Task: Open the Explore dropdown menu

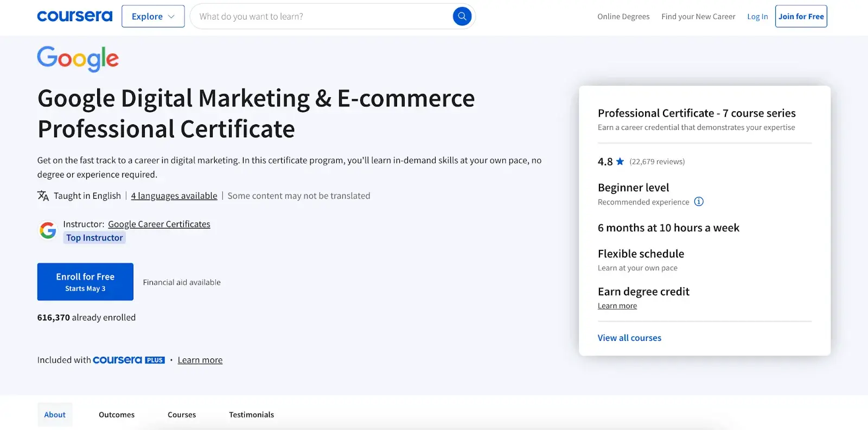Action: click(153, 16)
